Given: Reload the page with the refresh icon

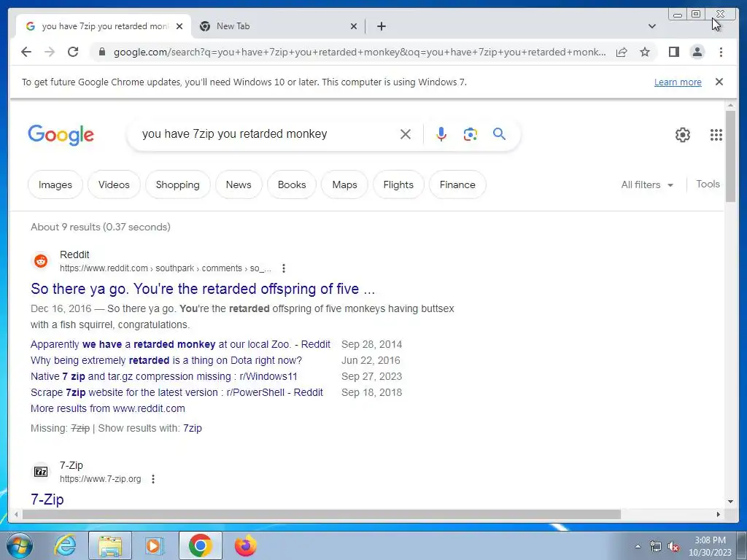Looking at the screenshot, I should (x=73, y=52).
